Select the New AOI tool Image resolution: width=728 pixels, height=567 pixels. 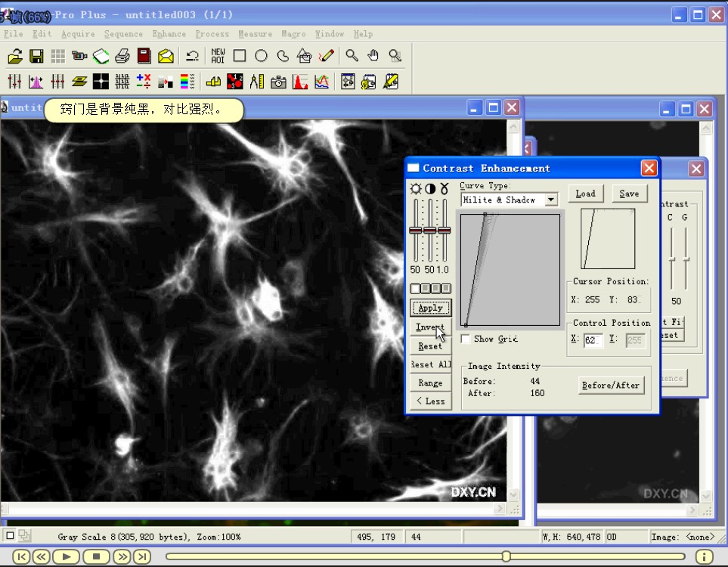tap(218, 55)
